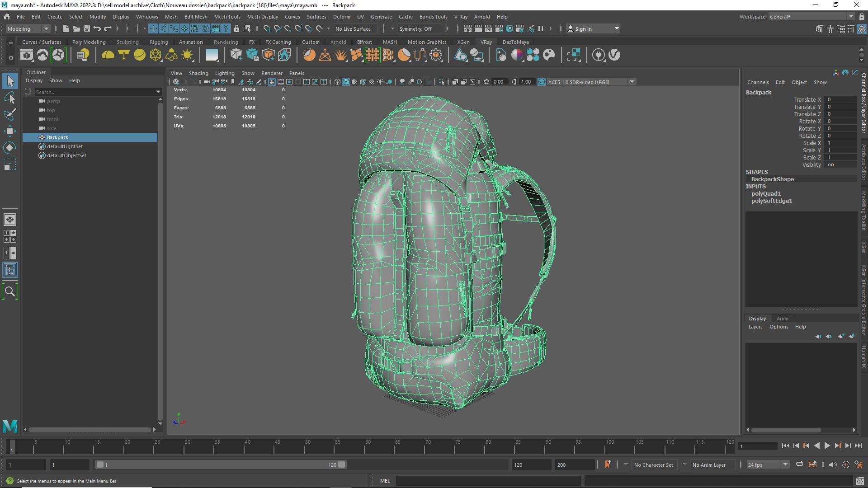Toggle auto keyframe button

[x=846, y=465]
